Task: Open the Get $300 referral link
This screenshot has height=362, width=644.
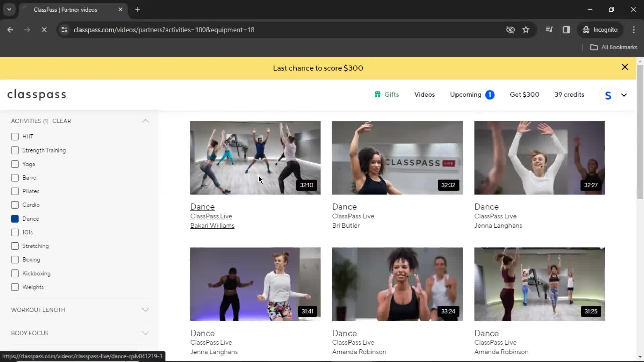Action: pos(525,95)
